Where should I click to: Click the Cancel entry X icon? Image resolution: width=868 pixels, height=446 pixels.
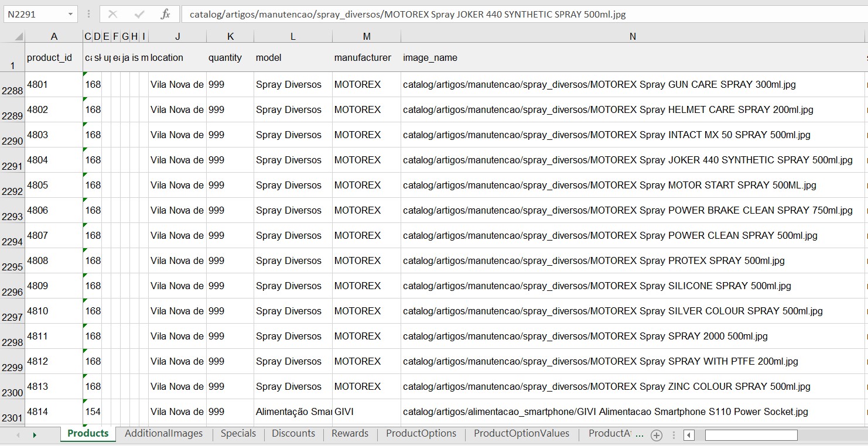[x=113, y=14]
